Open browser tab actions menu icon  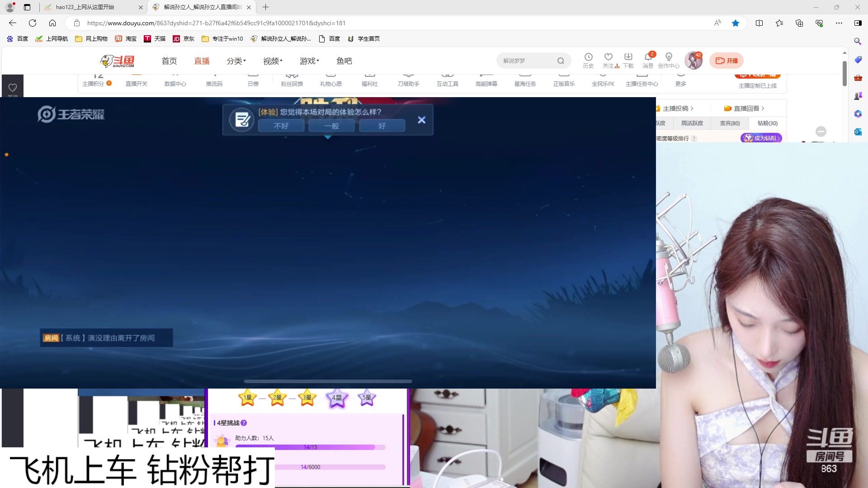coord(27,7)
